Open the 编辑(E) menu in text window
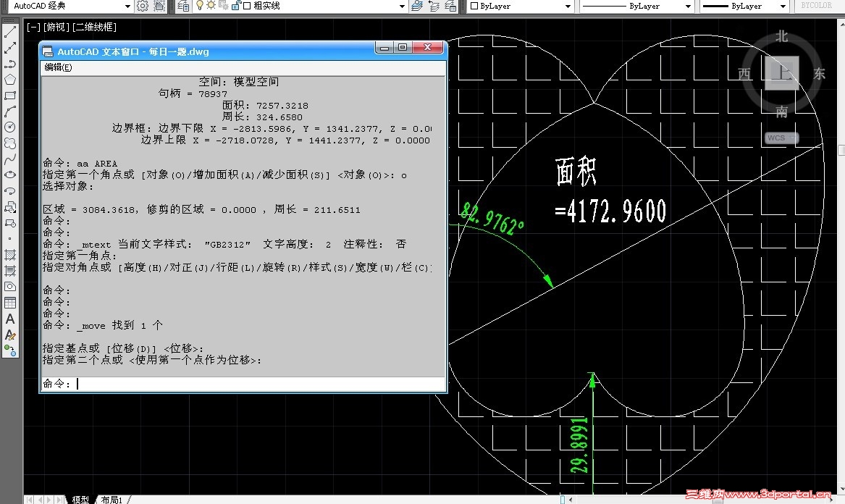The image size is (845, 504). pyautogui.click(x=58, y=67)
